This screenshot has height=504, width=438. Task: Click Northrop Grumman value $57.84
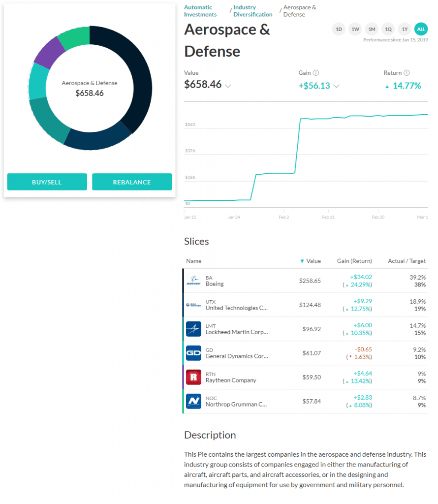click(312, 401)
